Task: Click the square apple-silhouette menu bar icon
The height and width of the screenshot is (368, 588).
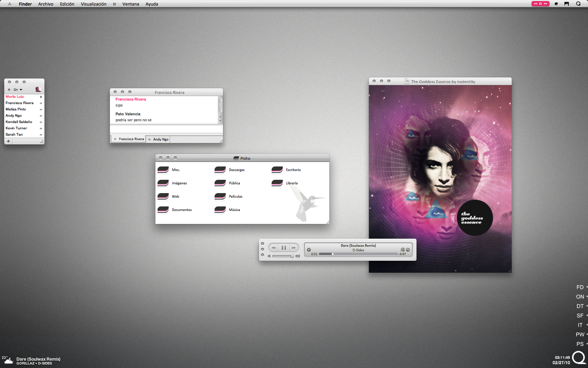Action: click(567, 4)
